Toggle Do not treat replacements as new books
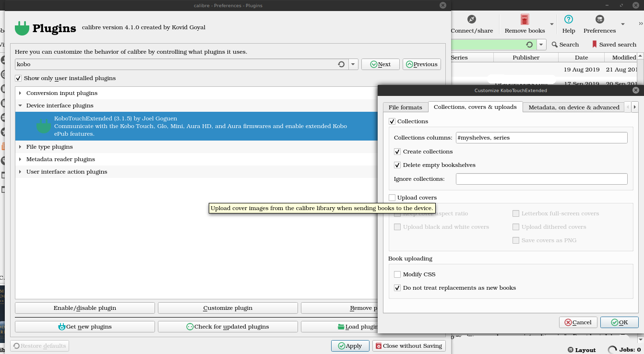 (x=397, y=288)
